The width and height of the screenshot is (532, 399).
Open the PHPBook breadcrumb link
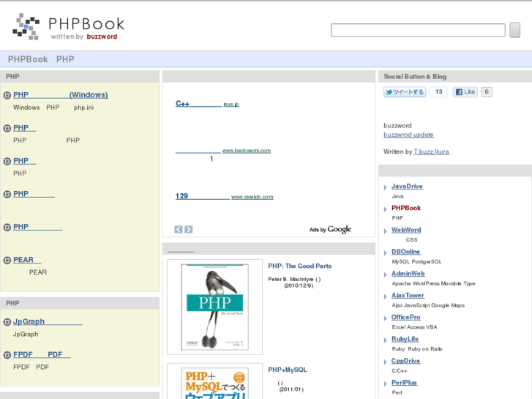coord(28,59)
